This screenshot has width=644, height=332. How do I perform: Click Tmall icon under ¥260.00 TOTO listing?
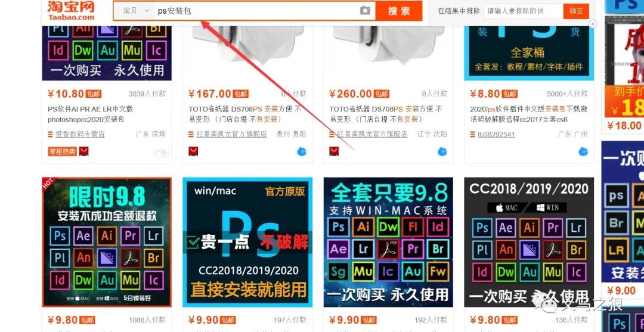point(334,151)
